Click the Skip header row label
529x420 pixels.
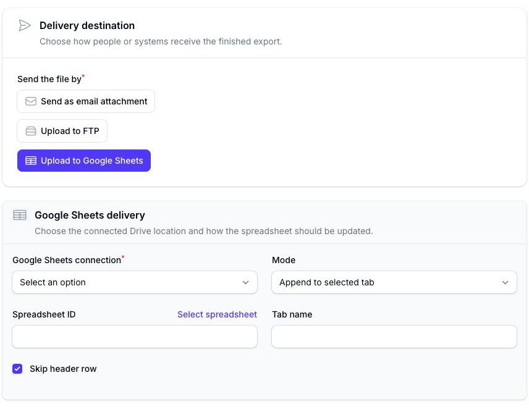coord(63,369)
